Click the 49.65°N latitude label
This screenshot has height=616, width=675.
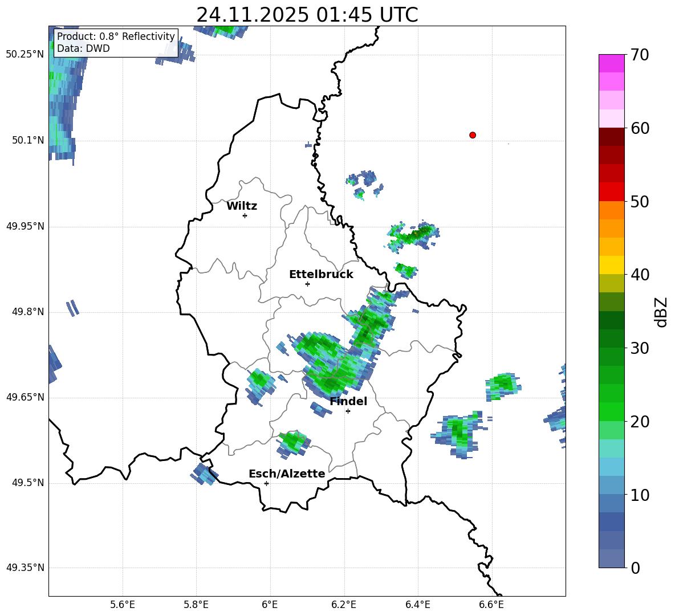pyautogui.click(x=25, y=397)
